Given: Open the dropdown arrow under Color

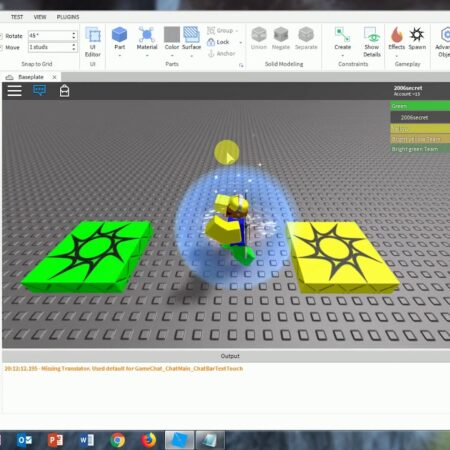Looking at the screenshot, I should point(172,56).
